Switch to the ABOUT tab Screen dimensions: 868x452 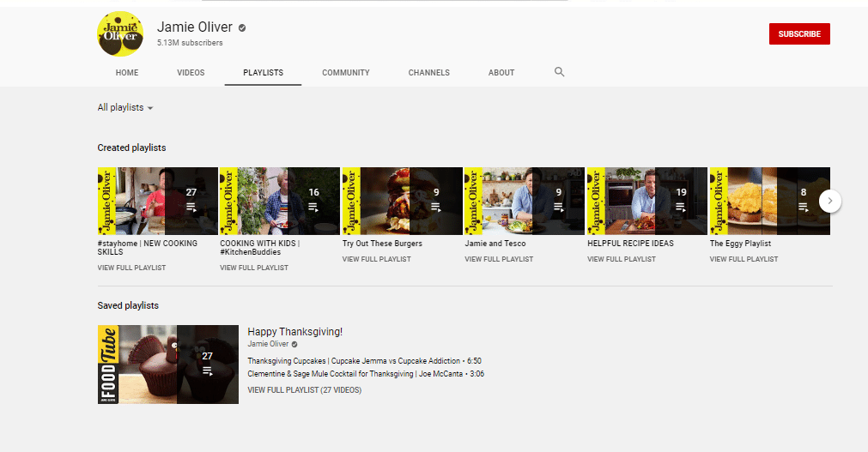pyautogui.click(x=501, y=73)
